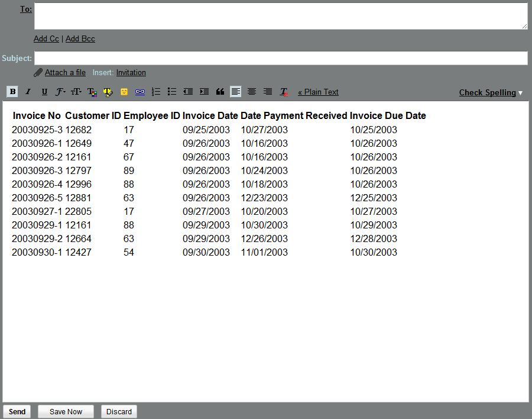Click customer ID 22805
532x419 pixels.
pos(79,211)
